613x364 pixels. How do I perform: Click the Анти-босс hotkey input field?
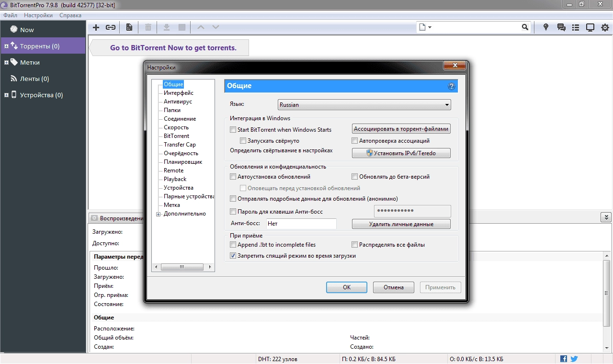click(x=301, y=224)
